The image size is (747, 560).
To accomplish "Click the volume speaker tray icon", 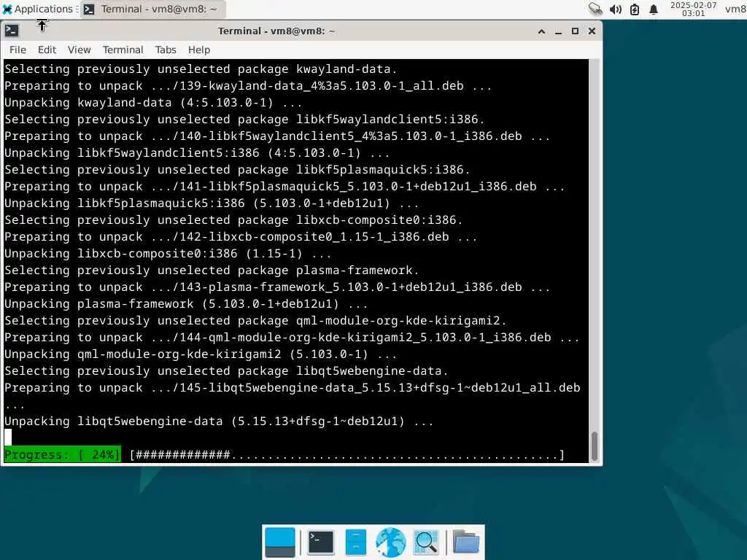I will 616,9.
